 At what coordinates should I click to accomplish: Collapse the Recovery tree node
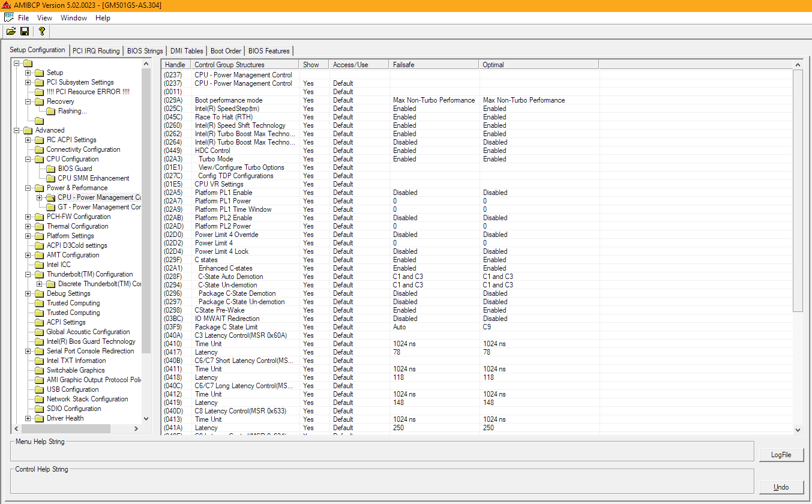click(28, 101)
